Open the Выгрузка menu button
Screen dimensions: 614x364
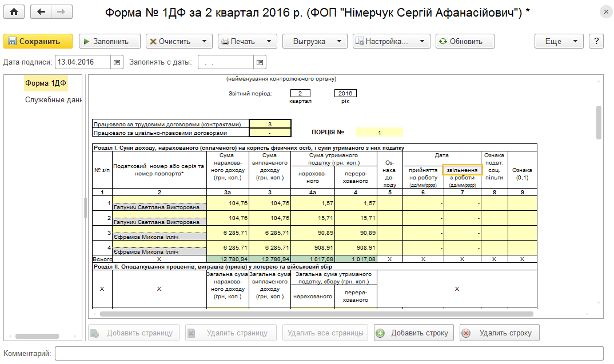click(x=315, y=41)
